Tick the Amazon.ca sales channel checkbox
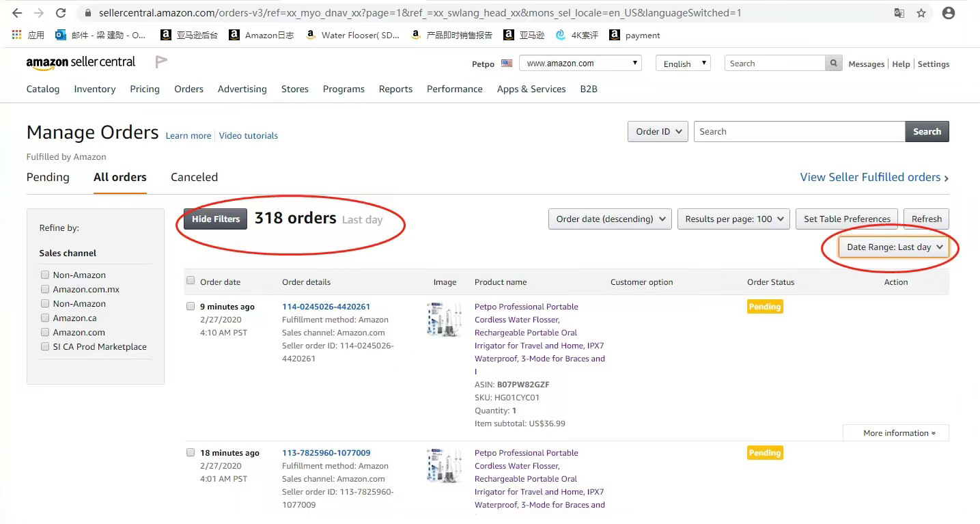980x524 pixels. (x=45, y=318)
